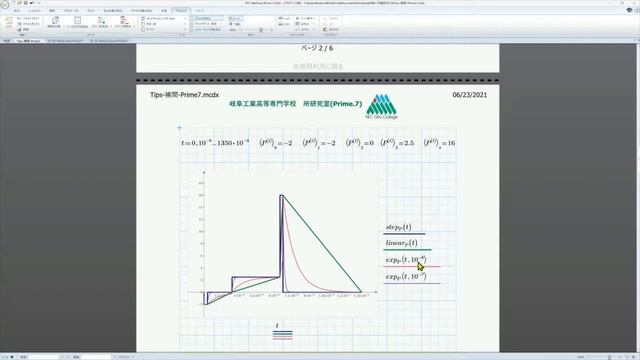Screen dimensions: 640x360
Task: Click the NIT Gifu College logo image
Action: pos(381,107)
